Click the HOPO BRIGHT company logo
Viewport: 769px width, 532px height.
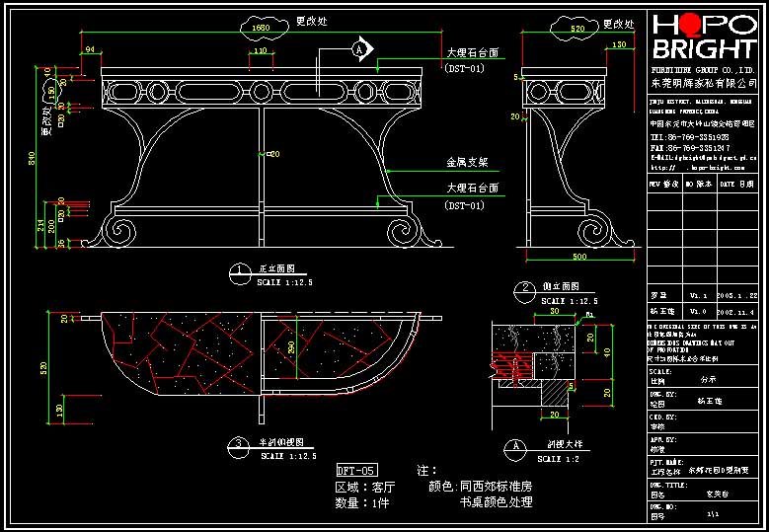pos(705,38)
